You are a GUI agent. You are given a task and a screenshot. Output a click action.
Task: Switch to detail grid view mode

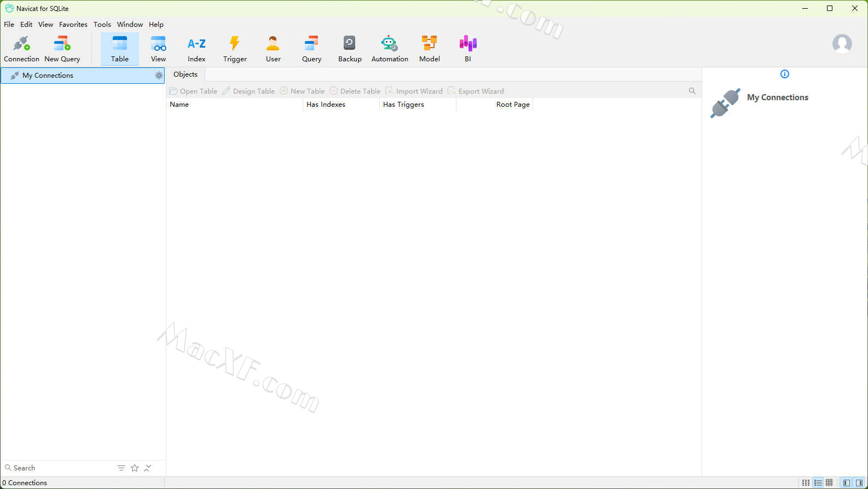click(830, 482)
